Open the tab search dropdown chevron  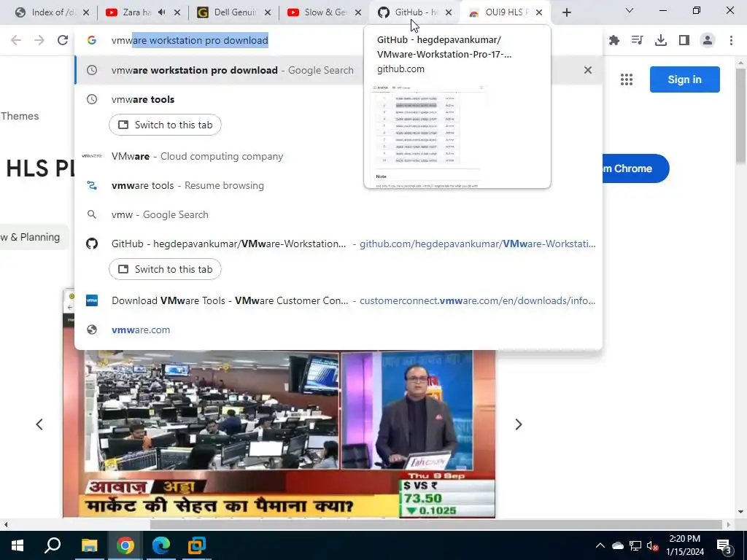pos(630,10)
